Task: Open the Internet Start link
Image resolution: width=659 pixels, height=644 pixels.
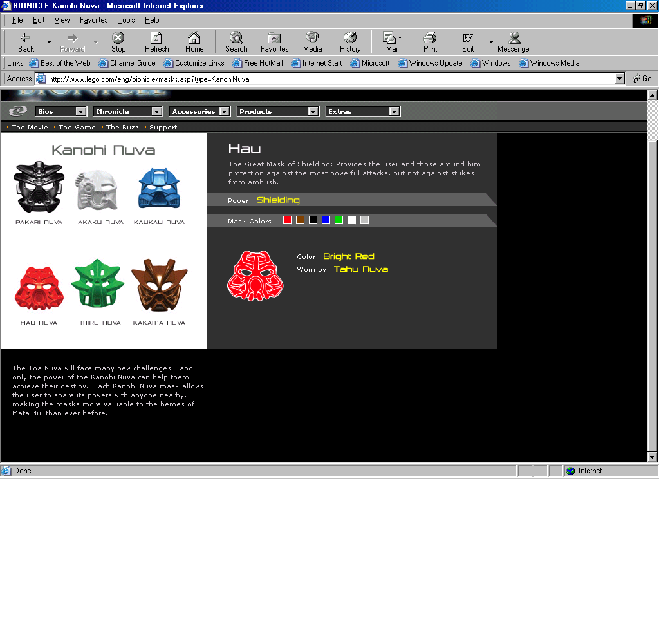Action: (x=317, y=63)
